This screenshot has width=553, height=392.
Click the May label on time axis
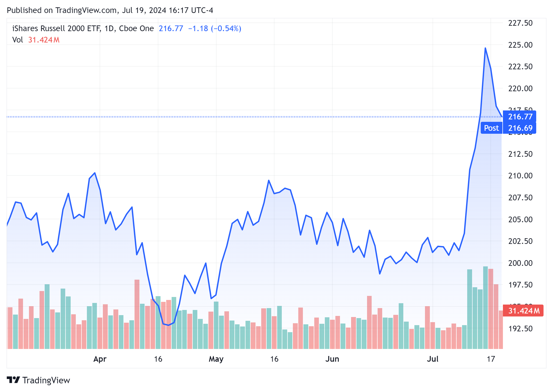tap(216, 359)
